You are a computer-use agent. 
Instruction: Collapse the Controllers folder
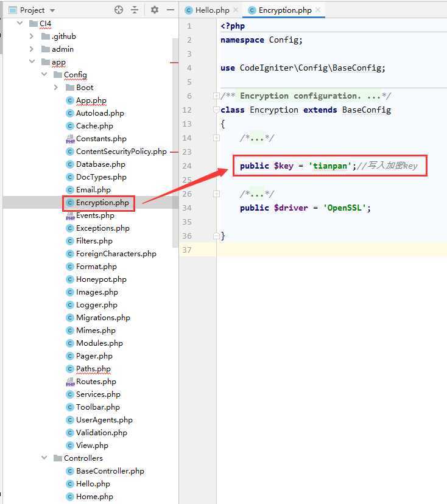pyautogui.click(x=44, y=458)
